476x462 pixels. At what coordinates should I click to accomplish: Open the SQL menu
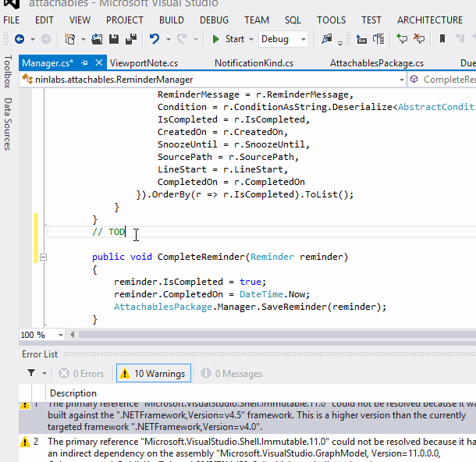point(293,20)
